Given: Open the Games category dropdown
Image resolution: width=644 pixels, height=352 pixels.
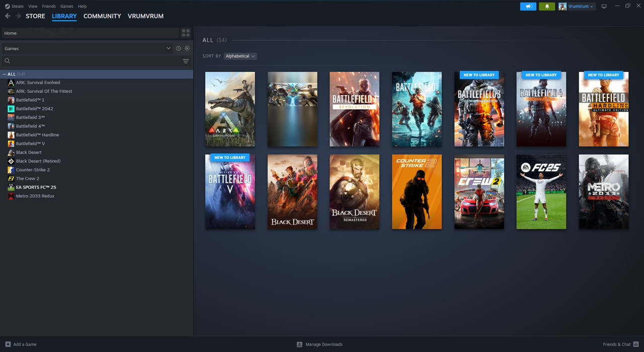Looking at the screenshot, I should tap(88, 48).
